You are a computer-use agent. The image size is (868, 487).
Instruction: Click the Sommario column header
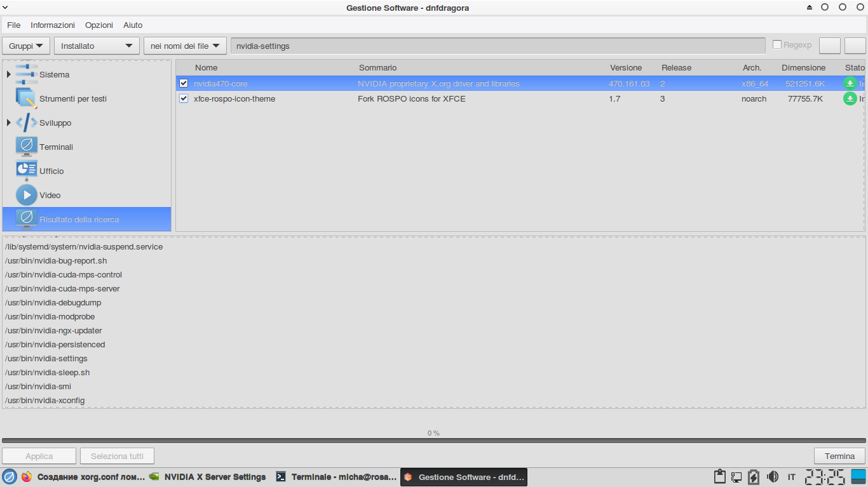pyautogui.click(x=377, y=67)
